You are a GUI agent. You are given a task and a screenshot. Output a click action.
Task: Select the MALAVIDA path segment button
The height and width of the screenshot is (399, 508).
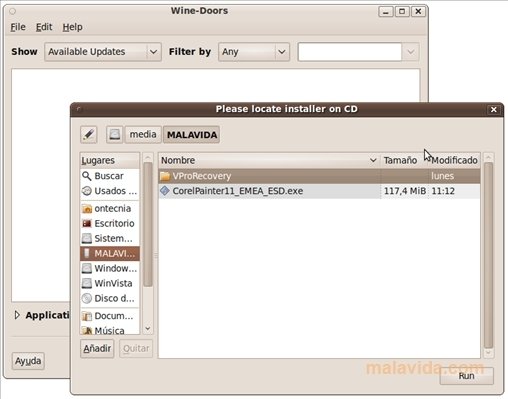pos(192,135)
